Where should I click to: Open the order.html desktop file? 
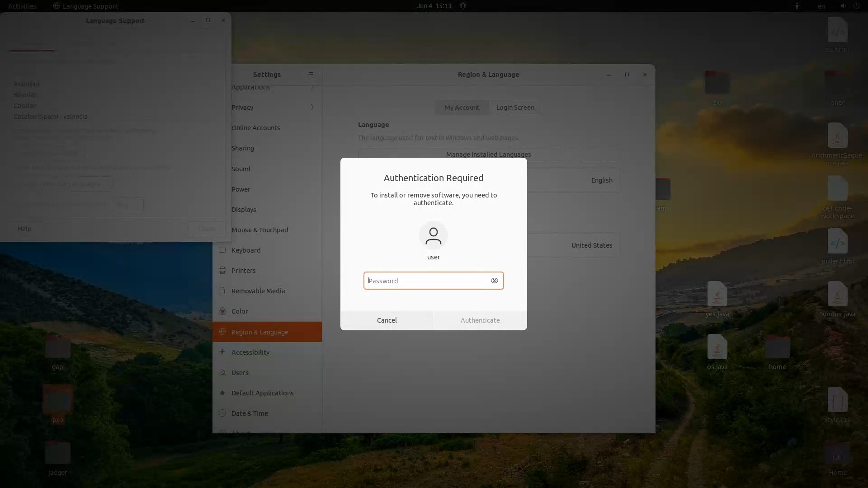pyautogui.click(x=837, y=241)
